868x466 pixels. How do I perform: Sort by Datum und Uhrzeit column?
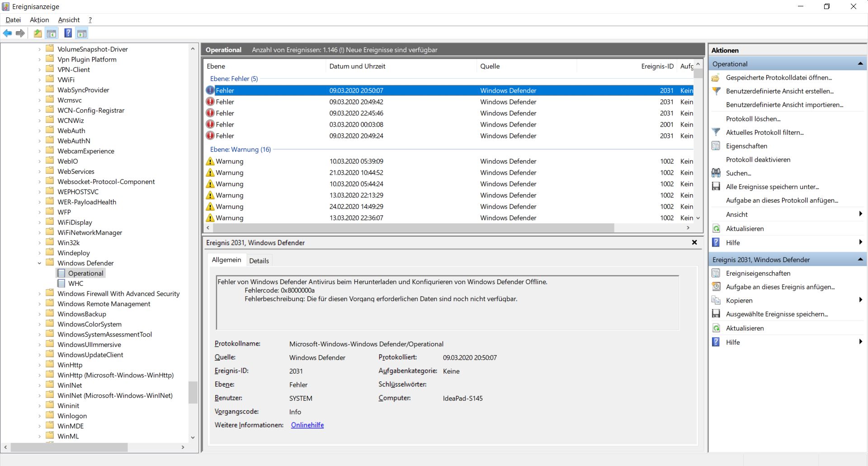click(401, 66)
